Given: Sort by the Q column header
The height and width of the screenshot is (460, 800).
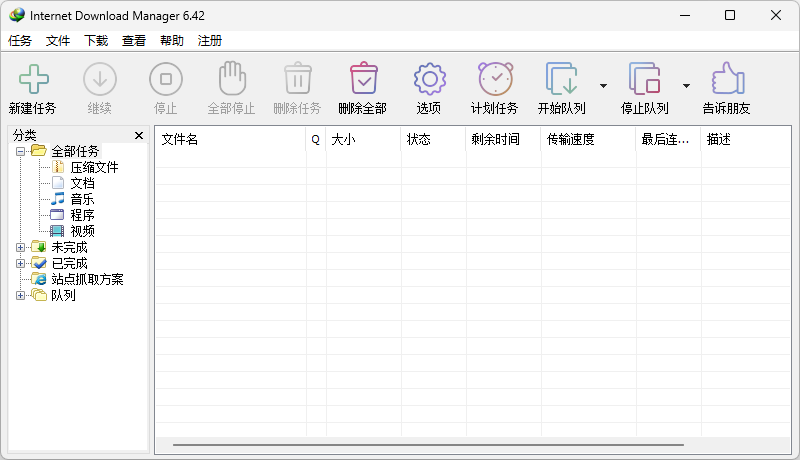Looking at the screenshot, I should click(316, 139).
